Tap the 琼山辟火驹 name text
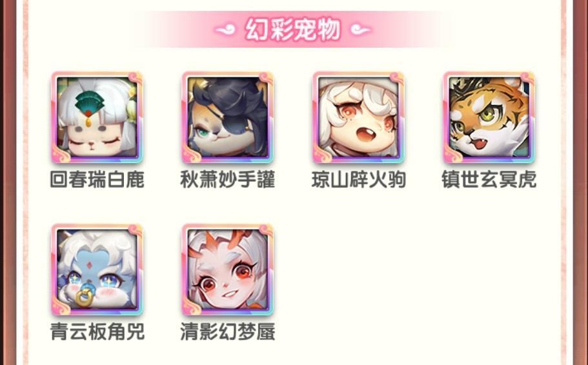The height and width of the screenshot is (365, 588). tap(358, 179)
